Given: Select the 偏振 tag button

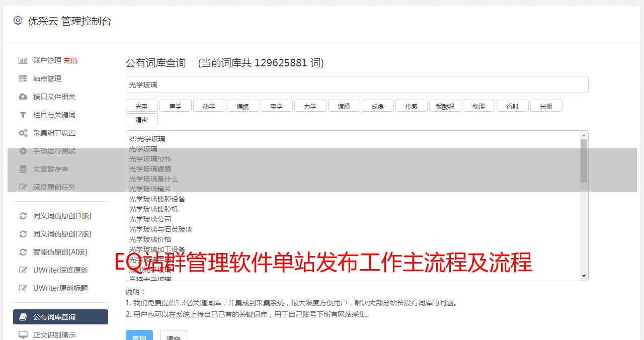Looking at the screenshot, I should pyautogui.click(x=243, y=106).
